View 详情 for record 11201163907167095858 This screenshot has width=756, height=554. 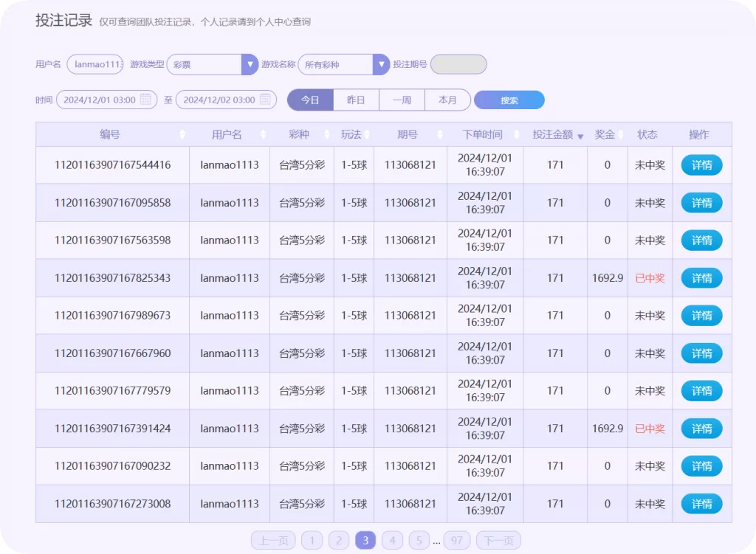tap(701, 203)
